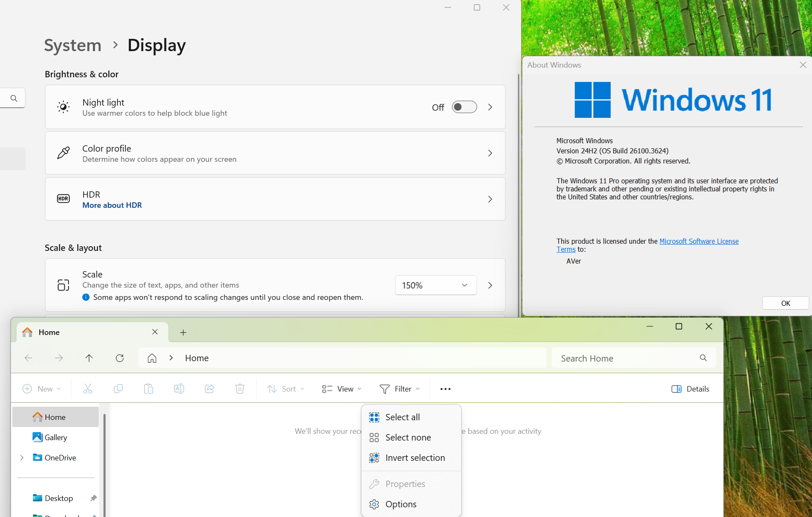The width and height of the screenshot is (812, 517).
Task: Click the Scale setting icon
Action: coord(63,285)
